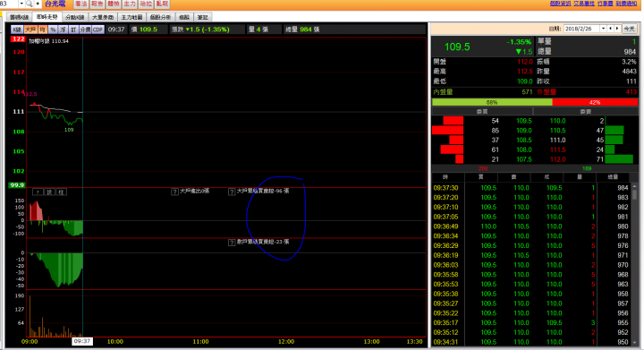Click the last red button next to 哈拉
The image size is (644, 350).
coord(162,4)
